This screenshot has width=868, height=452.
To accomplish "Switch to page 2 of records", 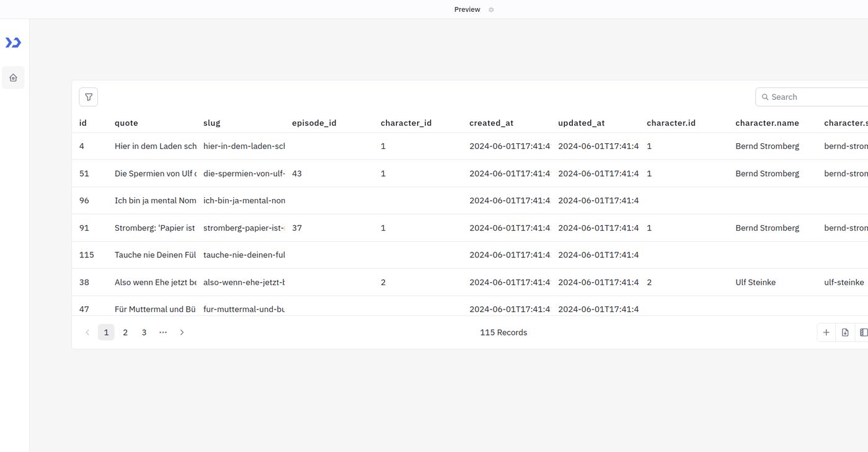I will tap(125, 332).
